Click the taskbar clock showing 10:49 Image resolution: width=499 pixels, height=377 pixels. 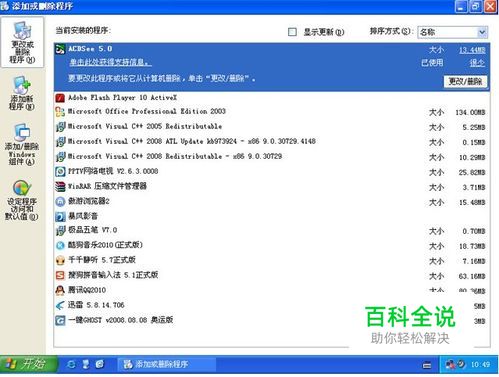480,365
